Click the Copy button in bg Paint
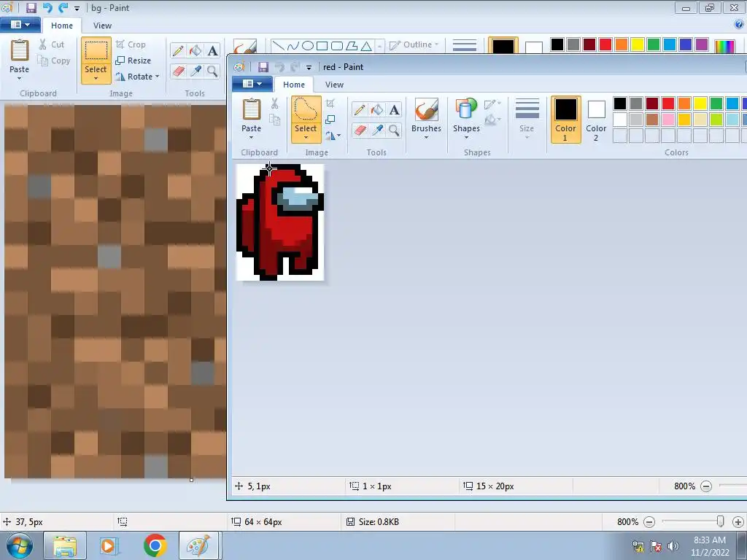The image size is (747, 560). coord(54,61)
